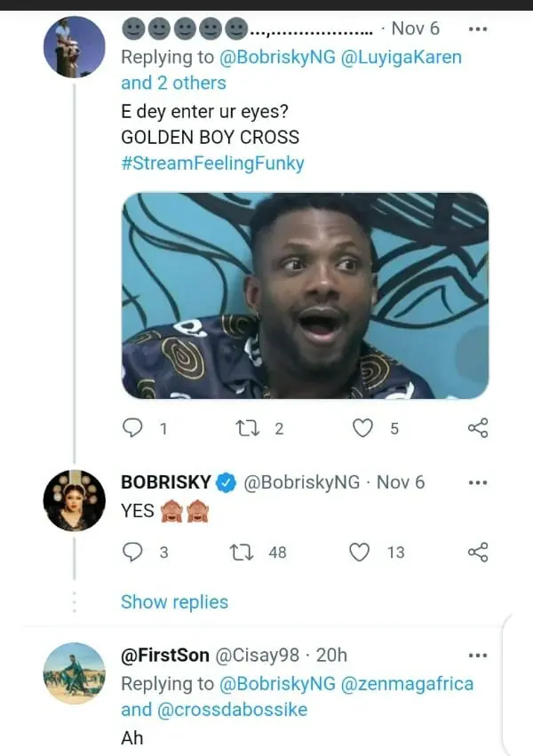
Task: Click Show replies link
Action: 174,601
